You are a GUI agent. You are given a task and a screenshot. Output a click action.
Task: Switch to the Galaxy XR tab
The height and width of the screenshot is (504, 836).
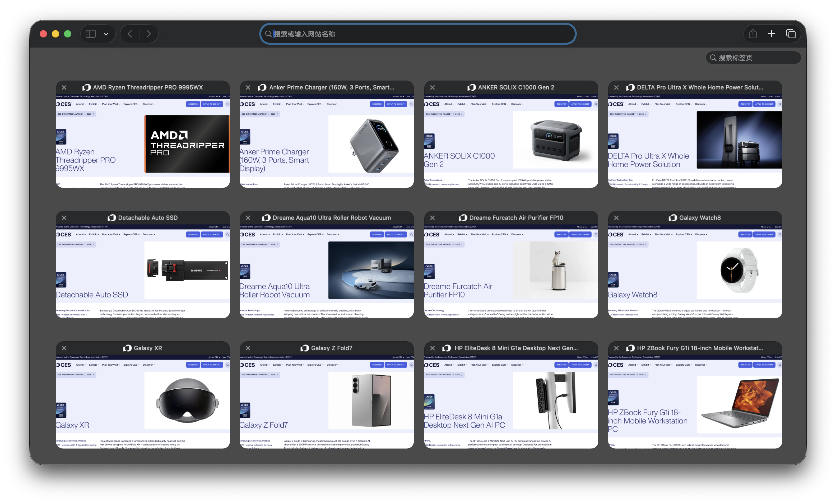pos(142,400)
